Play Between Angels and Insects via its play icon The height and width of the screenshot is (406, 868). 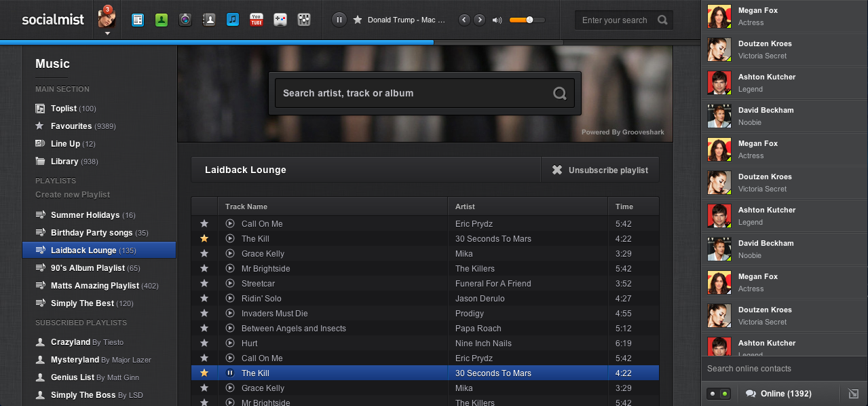tap(229, 329)
